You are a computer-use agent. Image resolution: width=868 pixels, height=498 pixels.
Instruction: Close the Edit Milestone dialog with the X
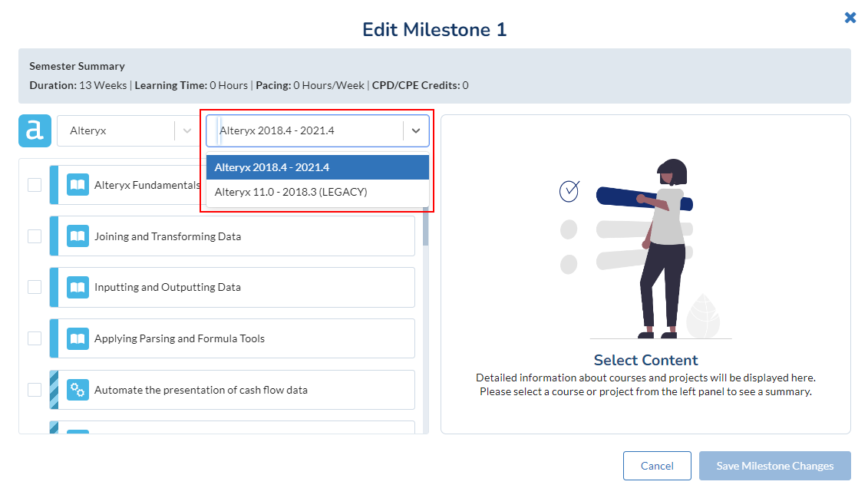pyautogui.click(x=850, y=18)
